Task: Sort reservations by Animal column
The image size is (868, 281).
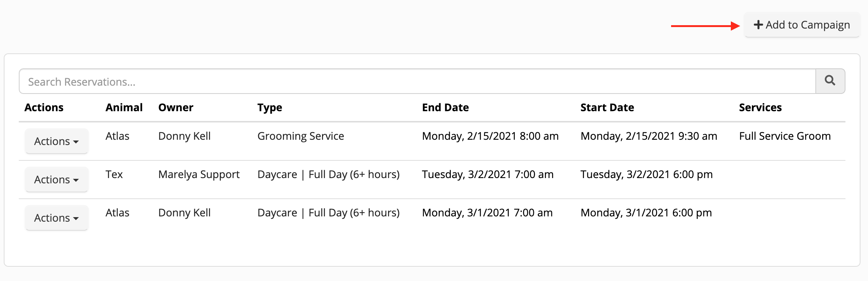Action: tap(124, 107)
